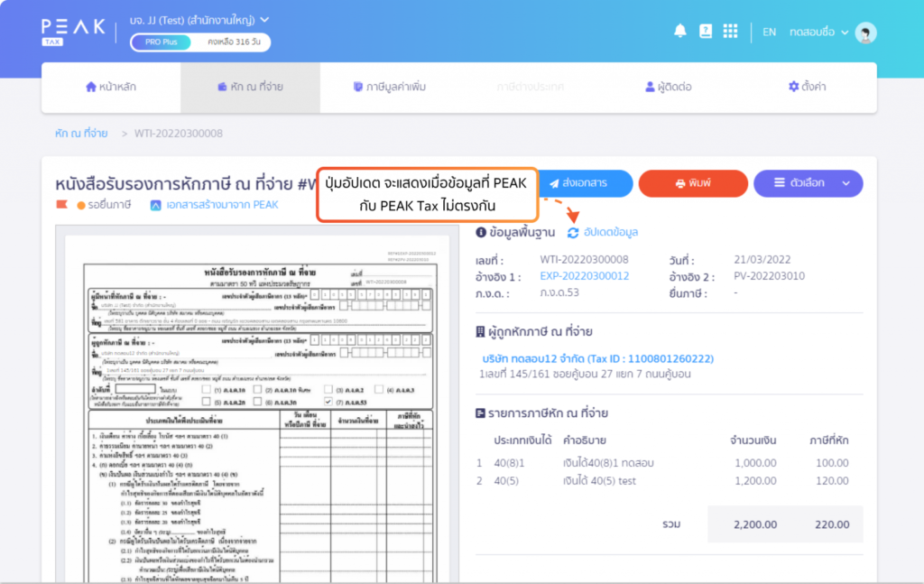The height and width of the screenshot is (584, 924).
Task: Click the อัปเดตข้อมูล refresh link
Action: coord(603,232)
